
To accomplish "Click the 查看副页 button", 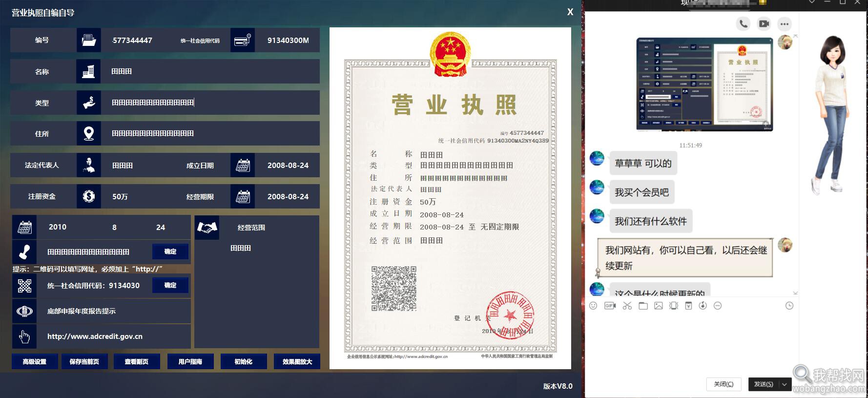I will (x=136, y=362).
